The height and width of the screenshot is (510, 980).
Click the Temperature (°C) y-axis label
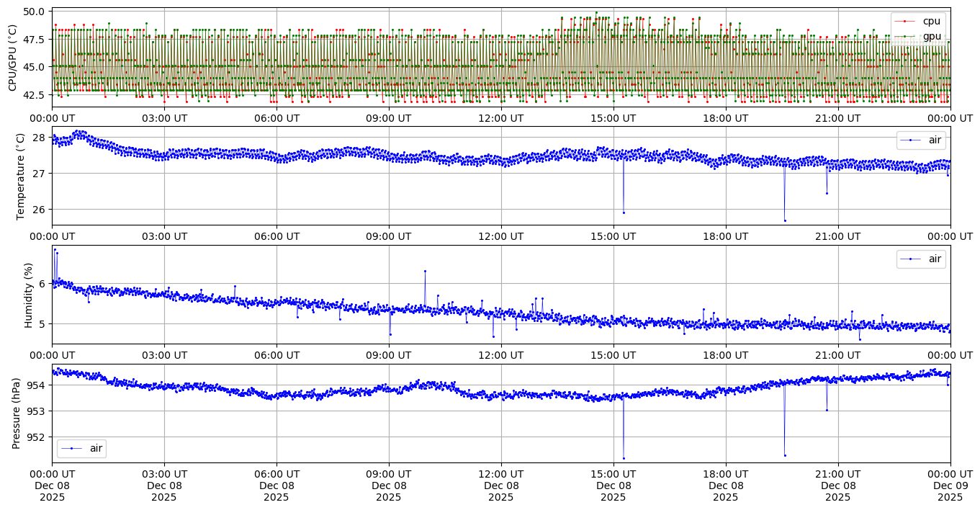tap(20, 176)
